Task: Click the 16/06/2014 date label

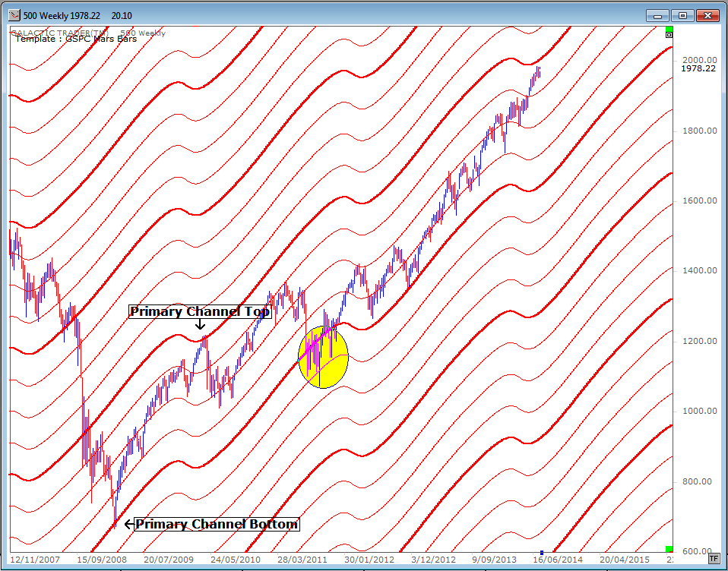Action: pyautogui.click(x=557, y=560)
